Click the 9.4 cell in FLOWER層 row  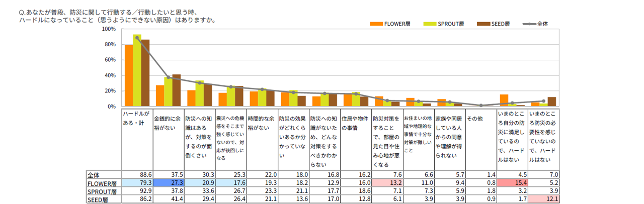(449, 183)
